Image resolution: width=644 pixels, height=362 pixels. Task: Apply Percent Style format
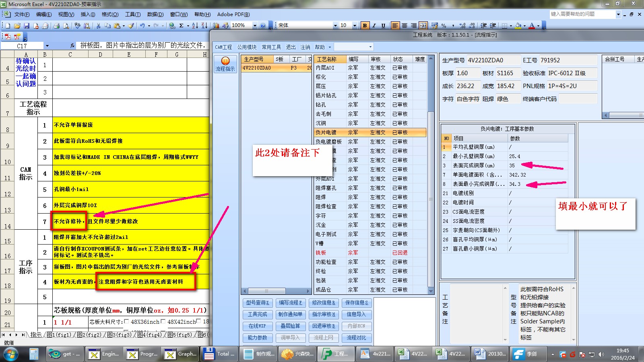coord(444,25)
